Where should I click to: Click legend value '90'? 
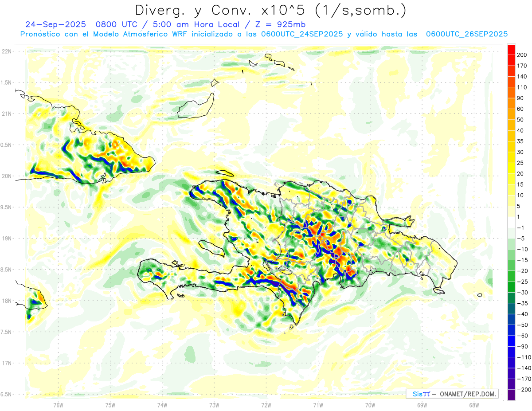(x=520, y=98)
